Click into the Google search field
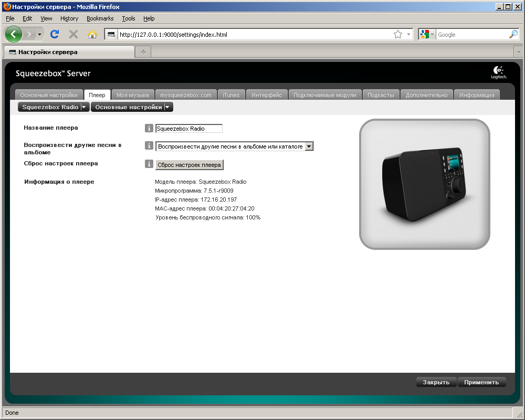This screenshot has height=420, width=525. (x=472, y=35)
